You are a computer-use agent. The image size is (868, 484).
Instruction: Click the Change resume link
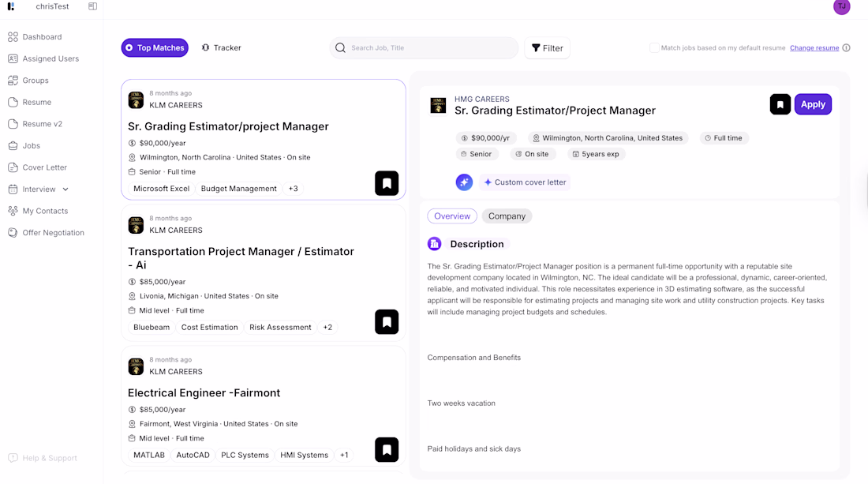(814, 47)
